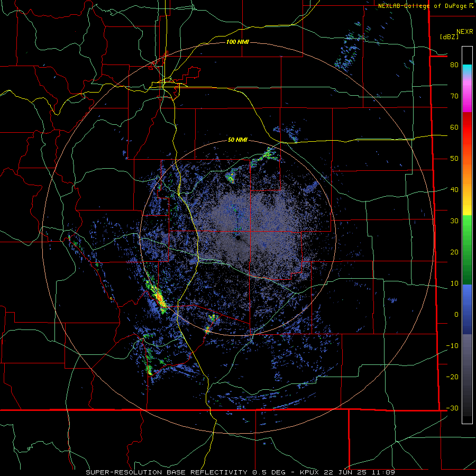Click the 60 dBZ value on the scale

tap(454, 127)
